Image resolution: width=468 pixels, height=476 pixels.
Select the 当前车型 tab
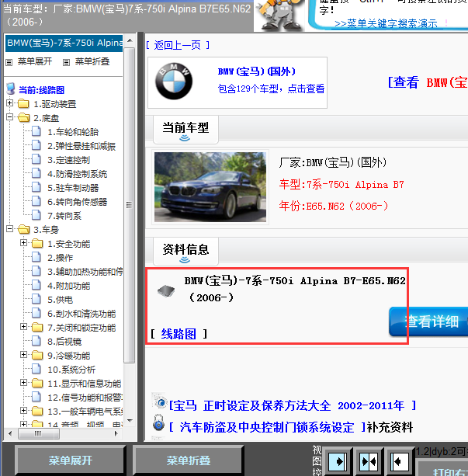pyautogui.click(x=185, y=130)
